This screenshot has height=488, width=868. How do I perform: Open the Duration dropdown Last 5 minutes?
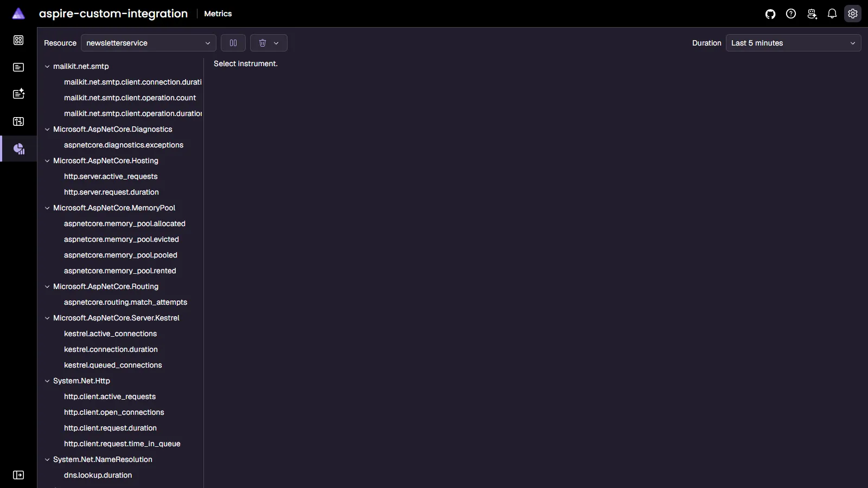click(x=794, y=43)
